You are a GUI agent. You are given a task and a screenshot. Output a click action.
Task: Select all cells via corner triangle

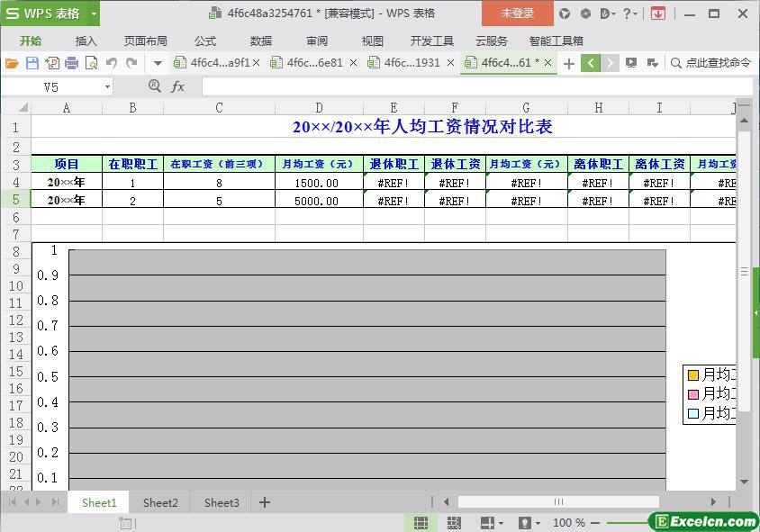pyautogui.click(x=23, y=107)
